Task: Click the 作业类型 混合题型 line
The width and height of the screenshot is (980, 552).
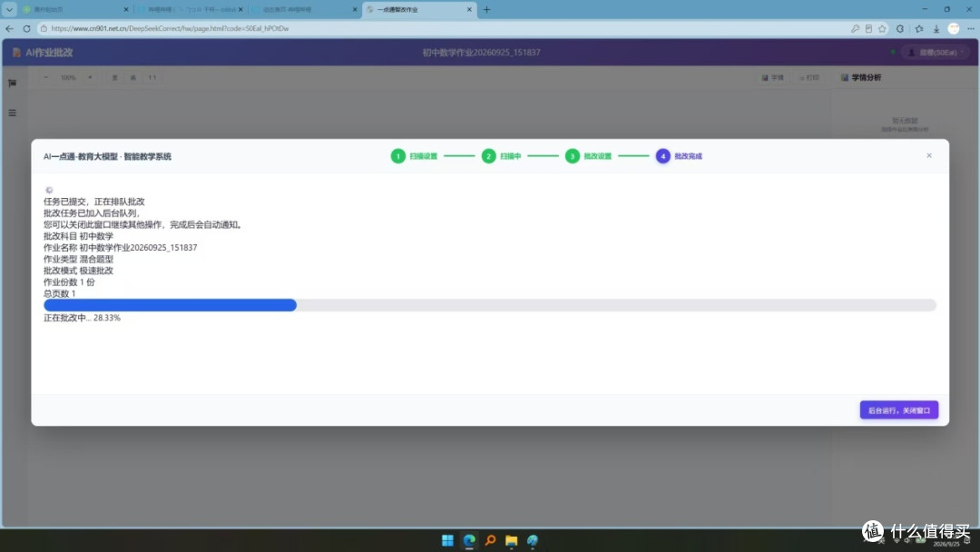Action: coord(79,259)
